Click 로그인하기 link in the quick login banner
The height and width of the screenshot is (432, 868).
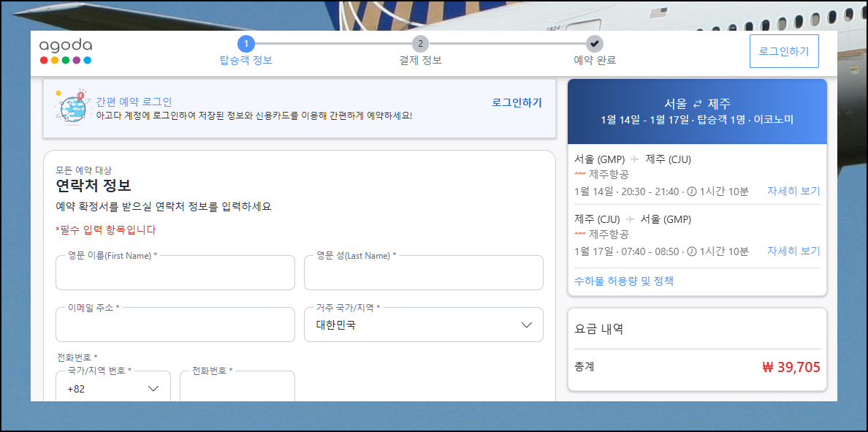(517, 102)
